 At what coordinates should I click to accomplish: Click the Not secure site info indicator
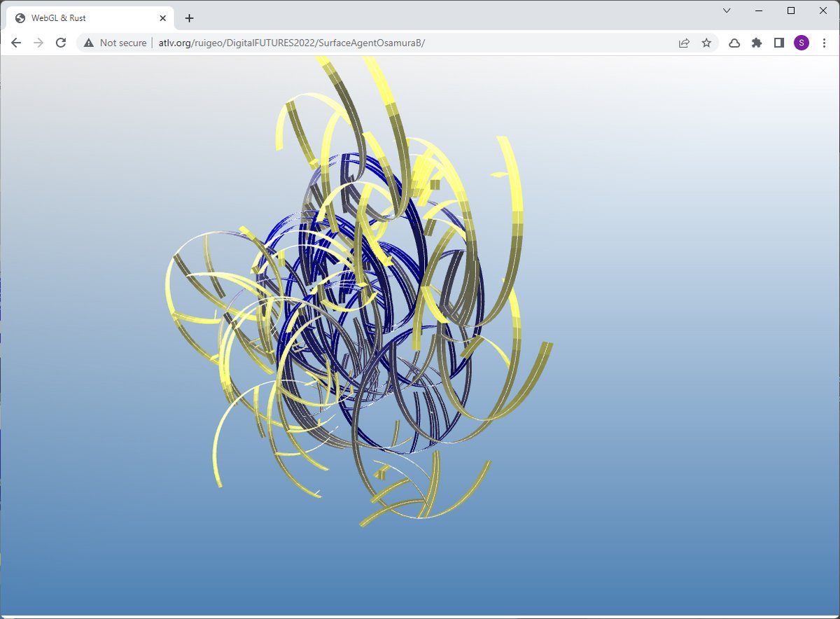[115, 43]
